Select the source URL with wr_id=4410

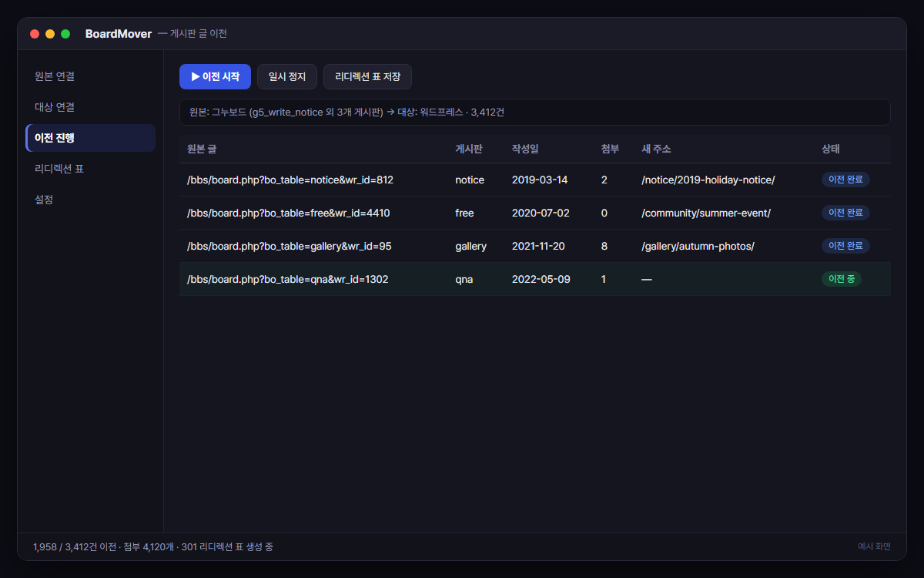coord(288,213)
